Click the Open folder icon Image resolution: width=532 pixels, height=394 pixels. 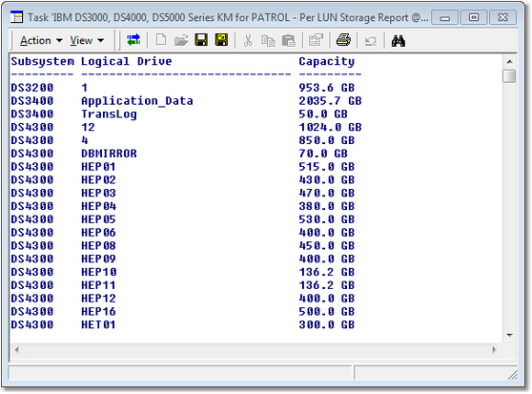181,40
